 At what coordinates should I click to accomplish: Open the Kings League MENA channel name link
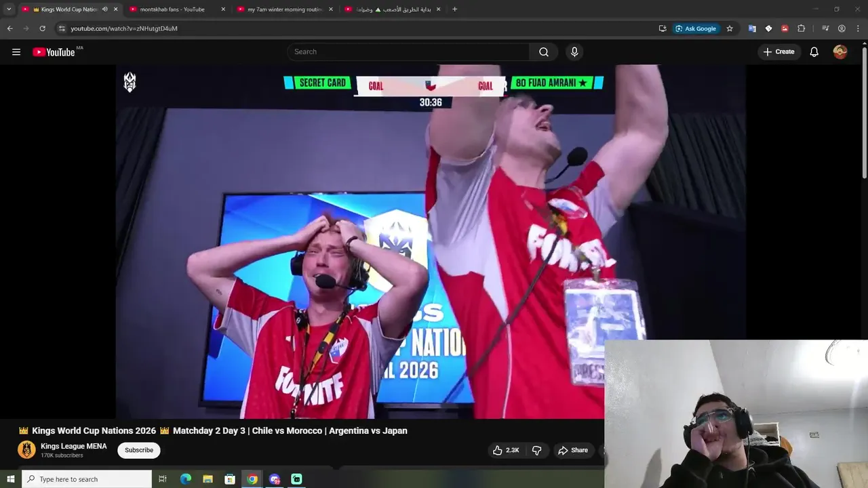74,446
